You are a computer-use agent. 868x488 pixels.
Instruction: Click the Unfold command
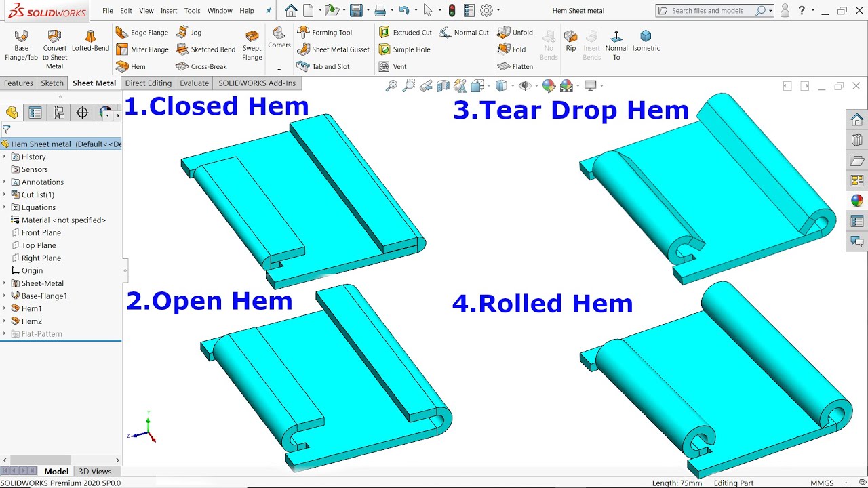tap(515, 33)
